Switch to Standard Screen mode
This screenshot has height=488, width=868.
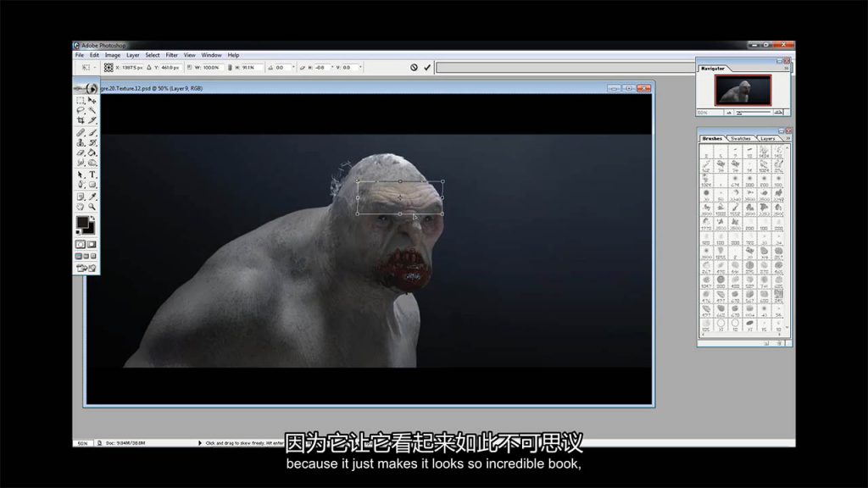79,256
